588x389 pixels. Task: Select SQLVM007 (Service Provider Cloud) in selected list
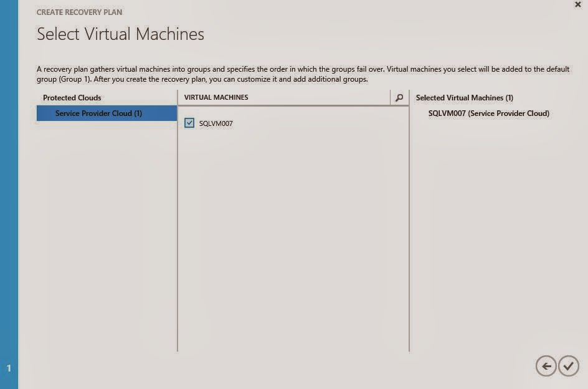[x=489, y=113]
